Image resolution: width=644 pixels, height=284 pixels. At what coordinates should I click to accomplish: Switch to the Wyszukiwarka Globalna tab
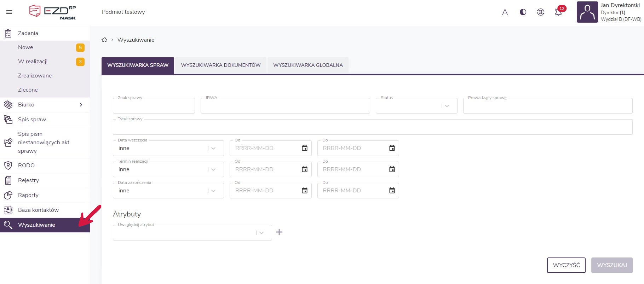tap(308, 65)
